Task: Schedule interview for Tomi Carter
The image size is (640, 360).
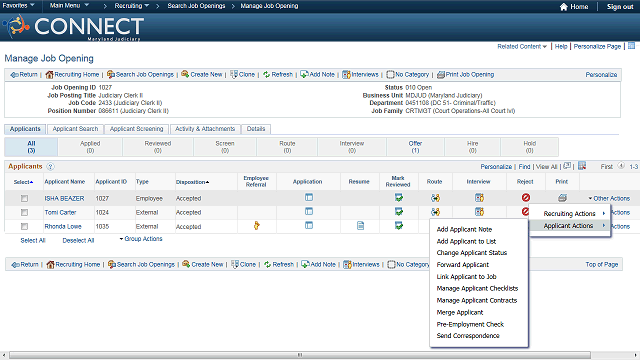Action: [x=479, y=212]
